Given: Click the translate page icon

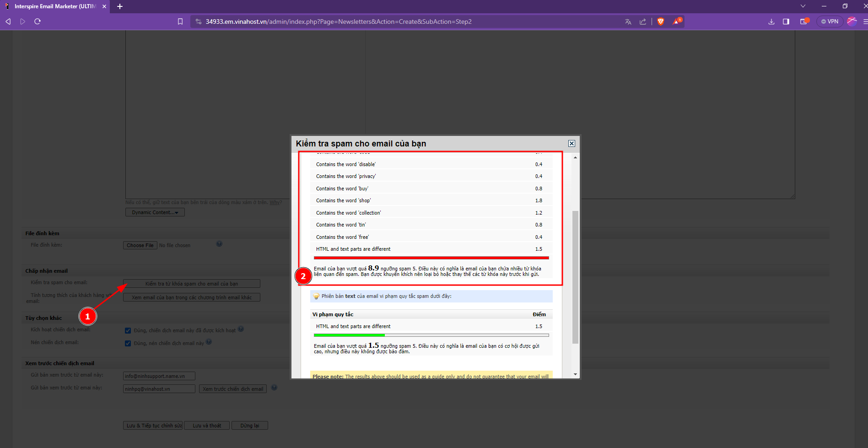Looking at the screenshot, I should coord(628,22).
